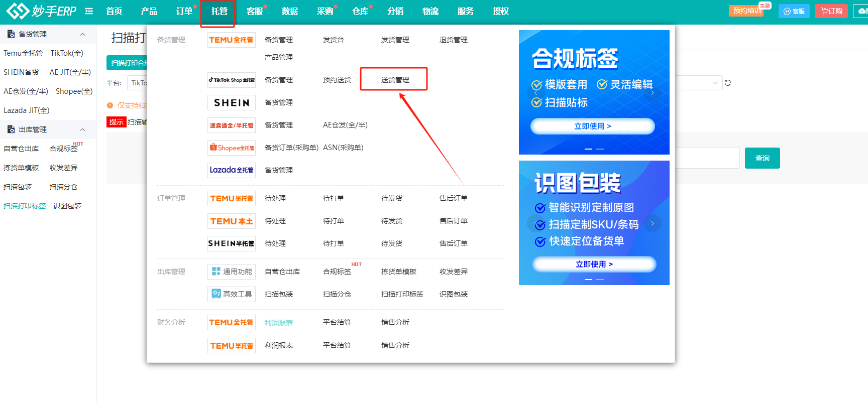868x402 pixels.
Task: Open the 首页 top menu
Action: pos(114,11)
